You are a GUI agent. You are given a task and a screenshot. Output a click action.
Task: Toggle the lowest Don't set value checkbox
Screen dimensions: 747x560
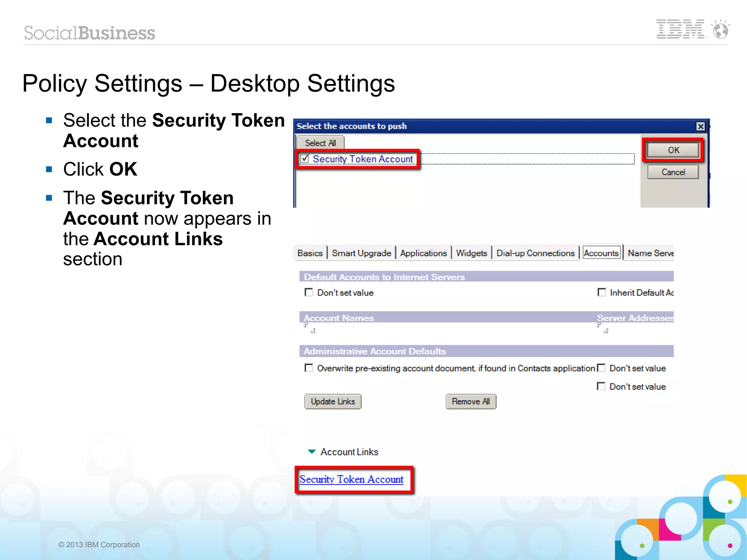(x=601, y=386)
